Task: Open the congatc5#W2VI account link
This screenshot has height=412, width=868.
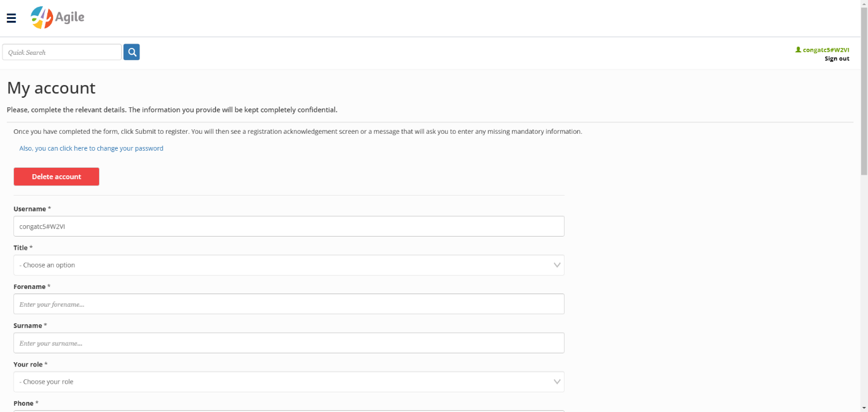Action: (826, 50)
